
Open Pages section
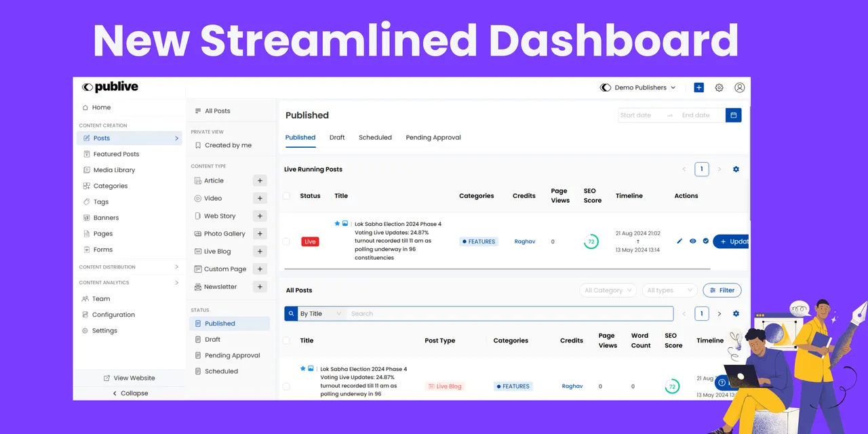(x=103, y=234)
